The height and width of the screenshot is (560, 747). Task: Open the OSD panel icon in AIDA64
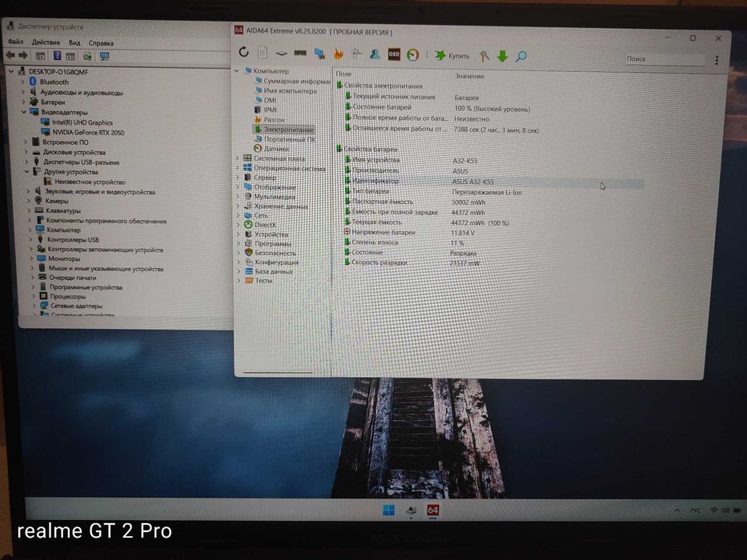point(394,54)
